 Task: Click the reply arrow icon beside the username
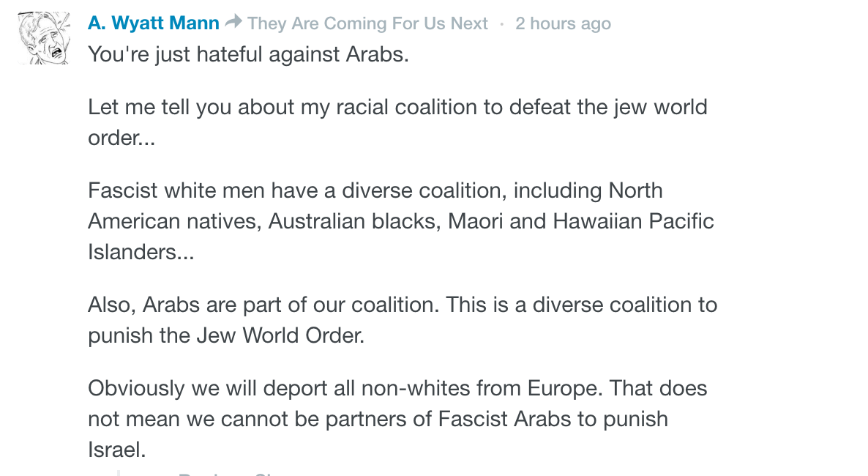click(x=233, y=23)
